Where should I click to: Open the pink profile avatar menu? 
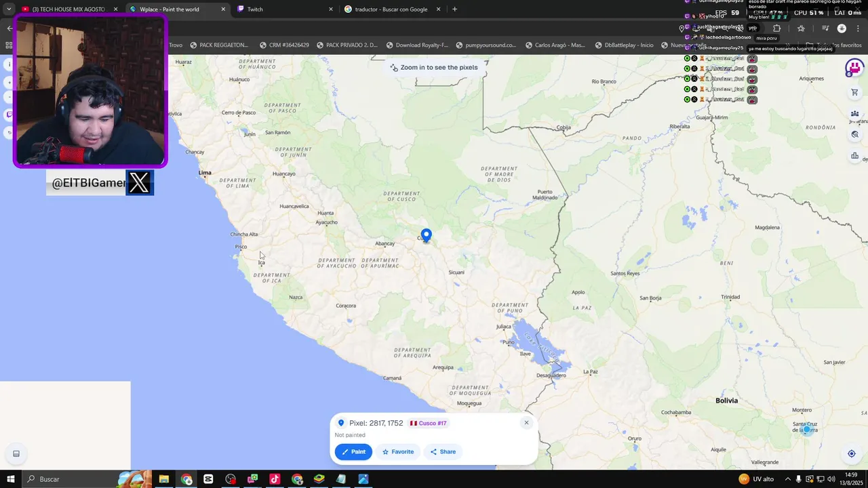854,68
